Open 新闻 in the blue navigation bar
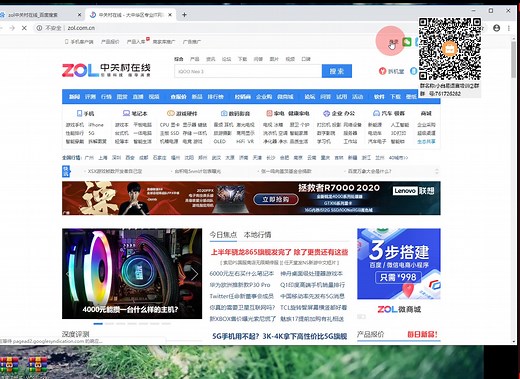This screenshot has width=520, height=379. (x=74, y=97)
